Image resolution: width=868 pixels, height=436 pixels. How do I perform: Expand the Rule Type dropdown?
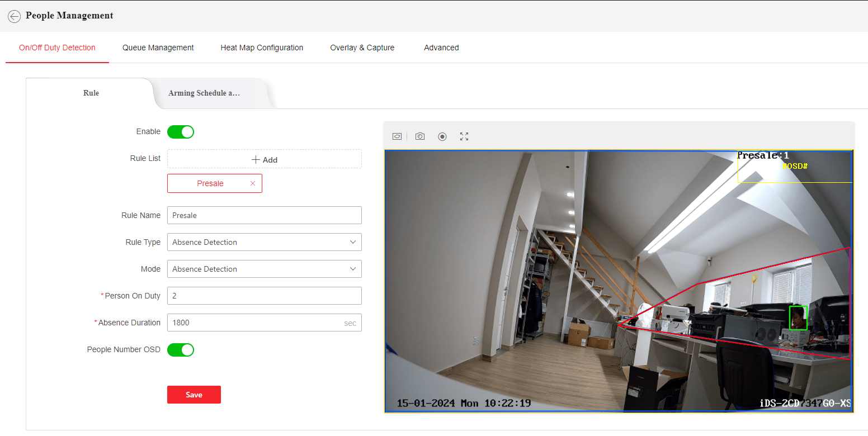point(265,242)
